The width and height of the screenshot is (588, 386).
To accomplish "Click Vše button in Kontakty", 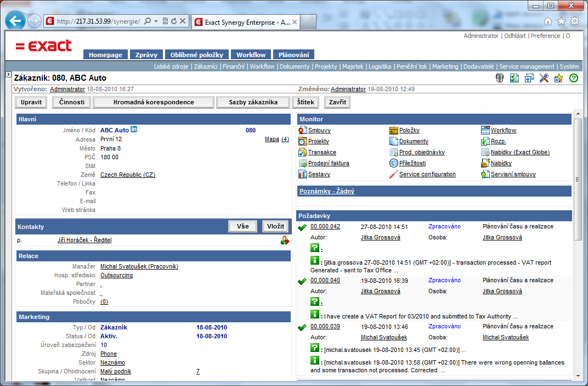I will [242, 226].
